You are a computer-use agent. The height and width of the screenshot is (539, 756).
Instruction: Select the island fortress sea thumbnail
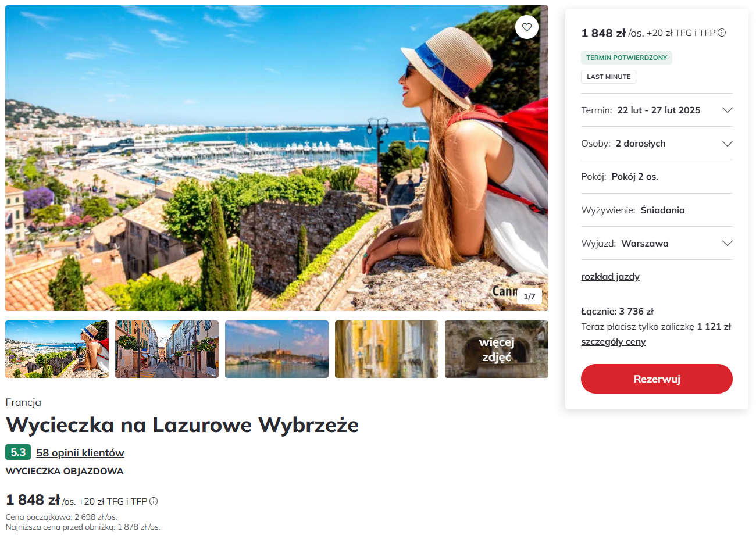[277, 349]
